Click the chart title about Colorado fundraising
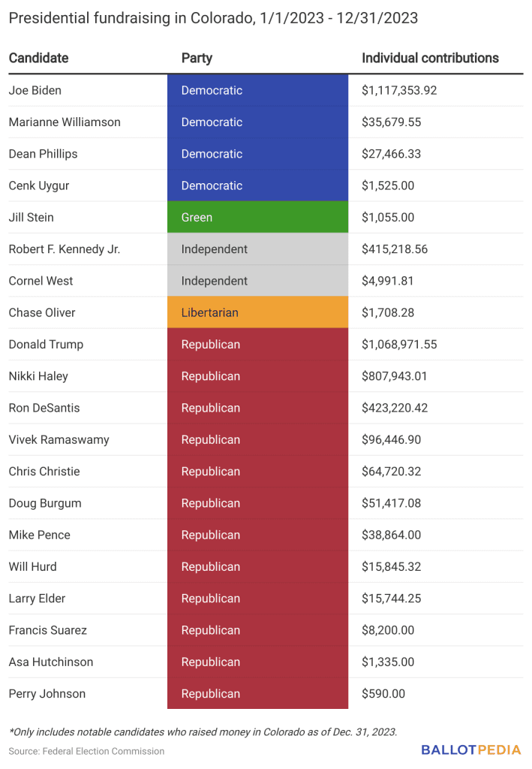532x769 pixels. pyautogui.click(x=212, y=17)
